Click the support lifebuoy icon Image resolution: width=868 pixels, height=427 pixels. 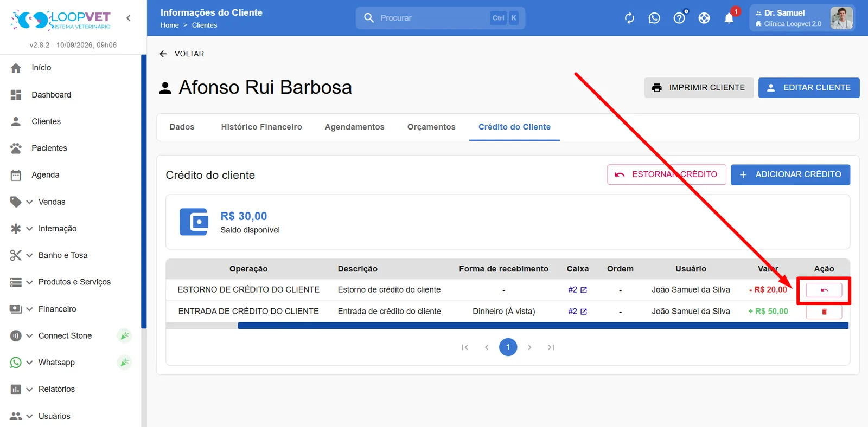[x=704, y=18]
